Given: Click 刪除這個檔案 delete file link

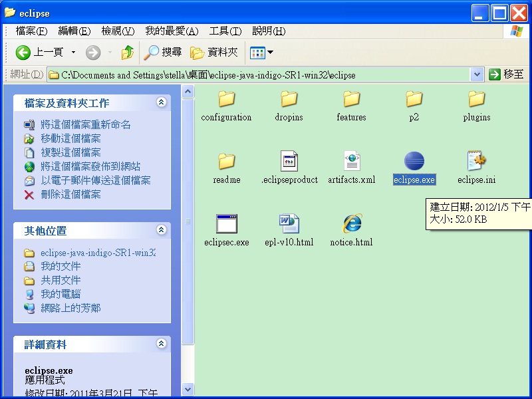Looking at the screenshot, I should pos(70,194).
